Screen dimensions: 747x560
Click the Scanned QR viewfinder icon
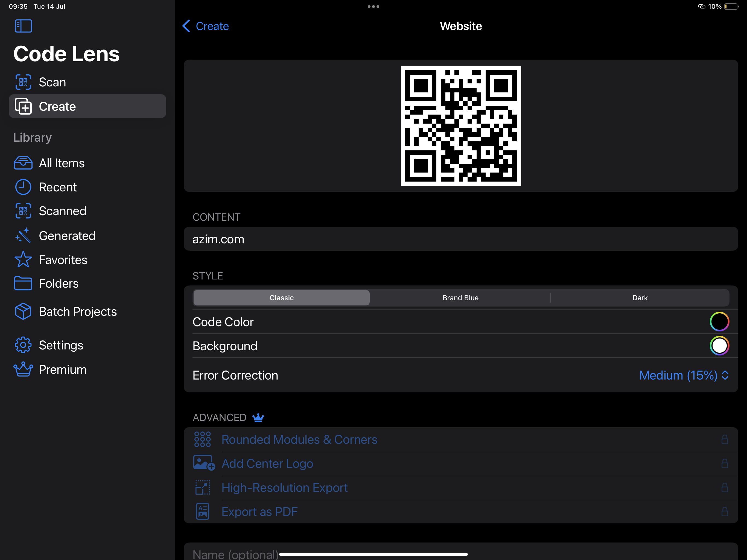click(23, 211)
